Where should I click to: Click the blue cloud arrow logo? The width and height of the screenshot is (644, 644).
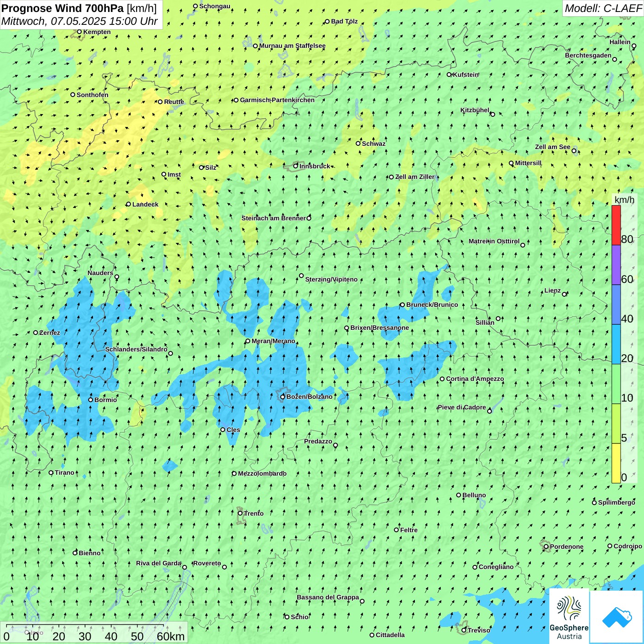coord(617,617)
